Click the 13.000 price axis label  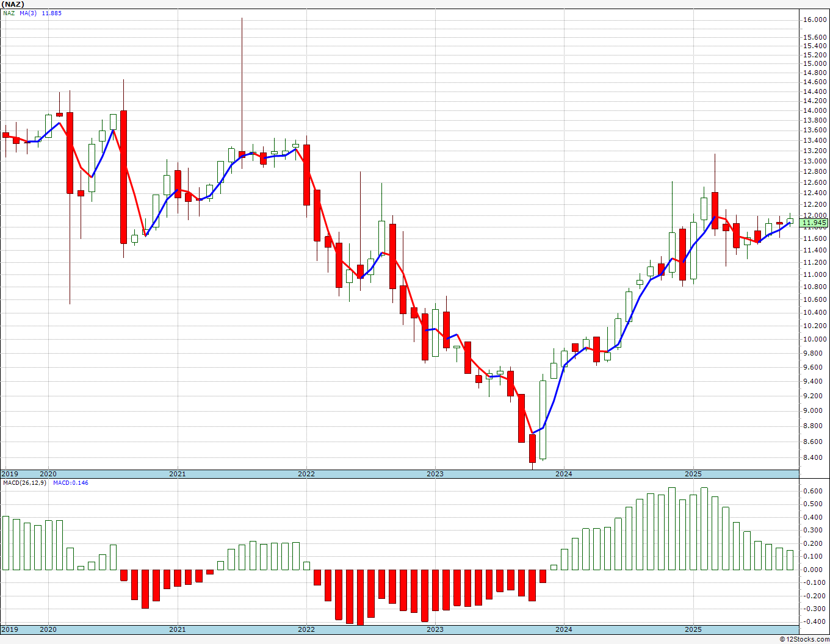(x=815, y=161)
